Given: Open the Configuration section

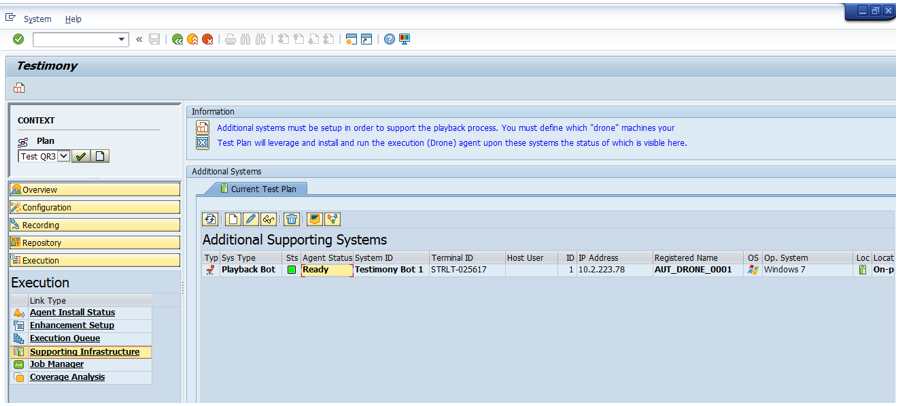Looking at the screenshot, I should [95, 208].
